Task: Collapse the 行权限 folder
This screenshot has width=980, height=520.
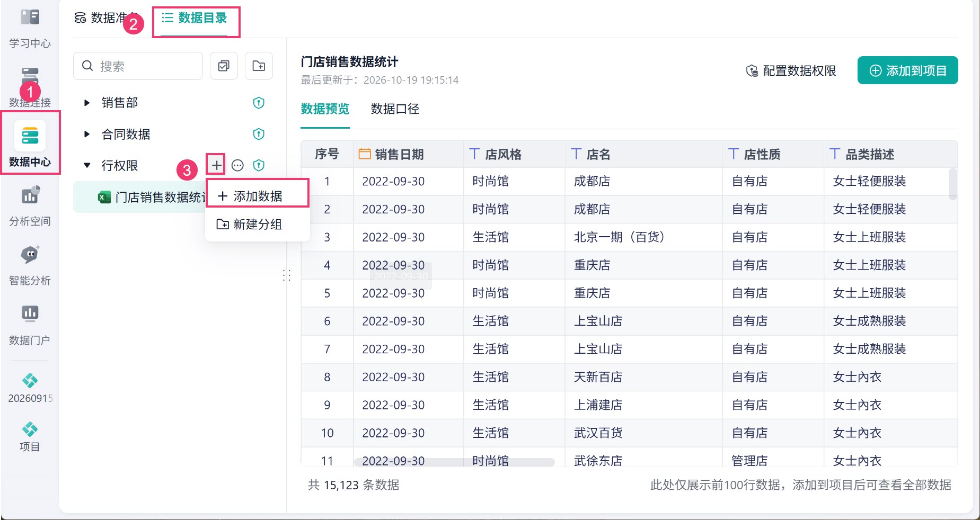Action: tap(87, 165)
